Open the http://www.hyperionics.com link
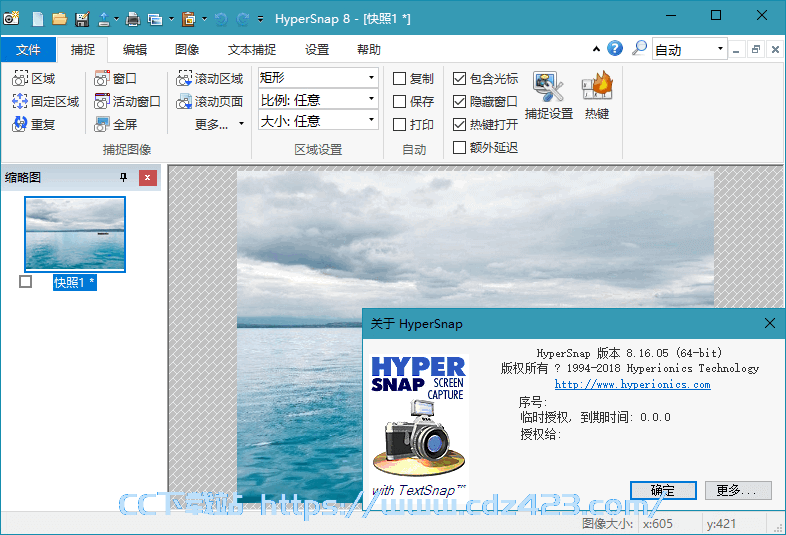 point(632,384)
